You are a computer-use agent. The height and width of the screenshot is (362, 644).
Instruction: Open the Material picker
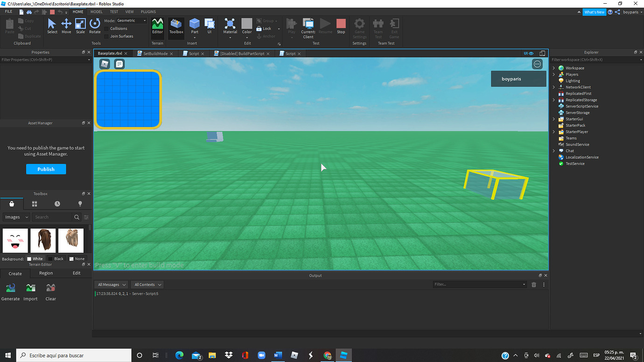click(x=230, y=26)
